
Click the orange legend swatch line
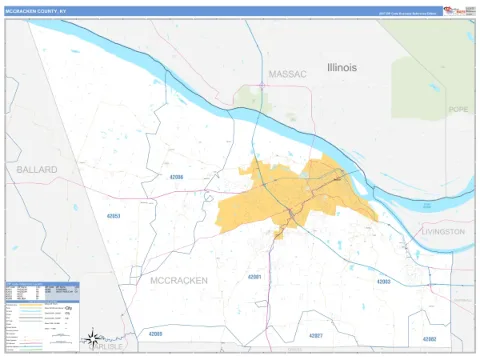(31, 305)
